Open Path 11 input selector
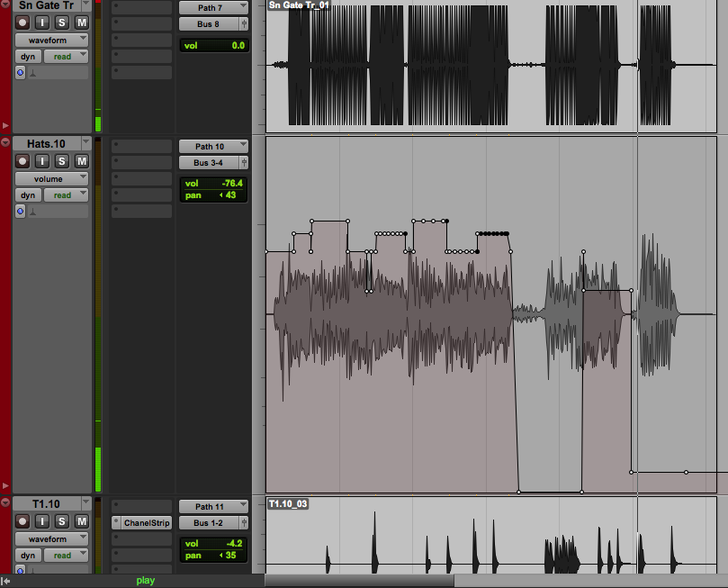Image resolution: width=728 pixels, height=588 pixels. [213, 506]
